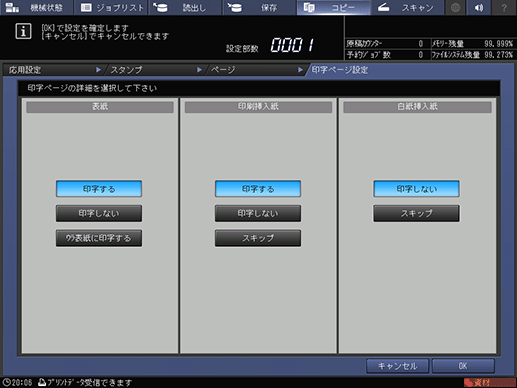The height and width of the screenshot is (388, 517).
Task: Click the 表紙 column header
Action: [x=100, y=107]
